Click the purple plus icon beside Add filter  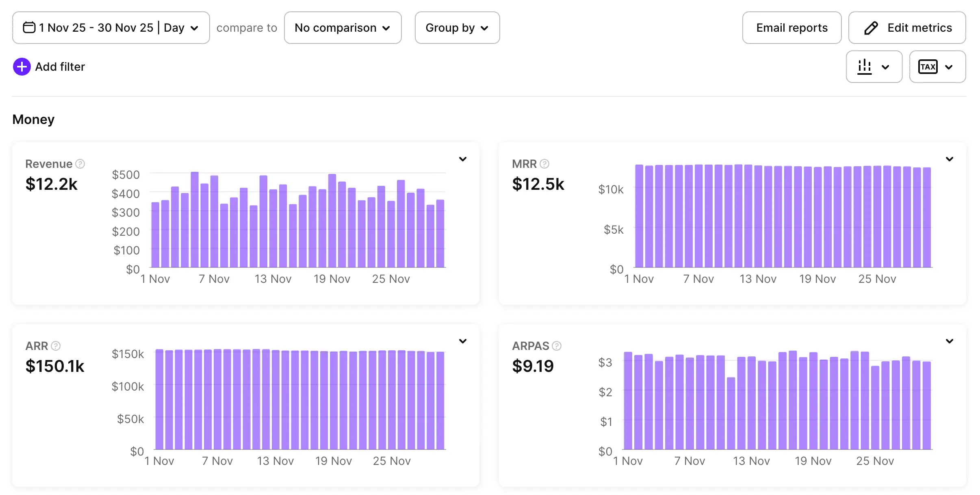(x=22, y=66)
